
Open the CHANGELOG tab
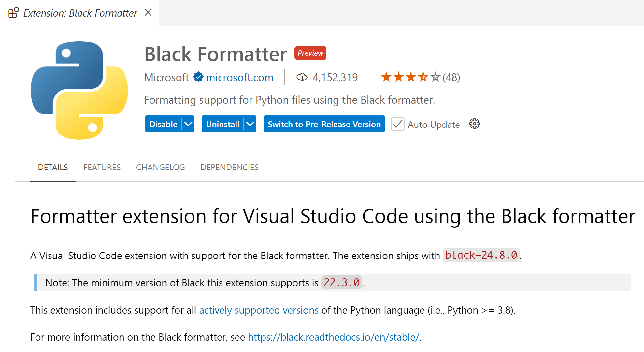pos(160,167)
